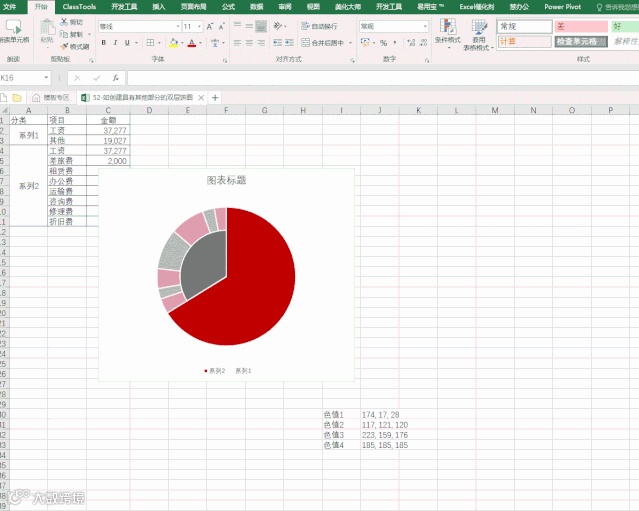Toggle Underline formatting
The image size is (639, 511).
tap(127, 42)
